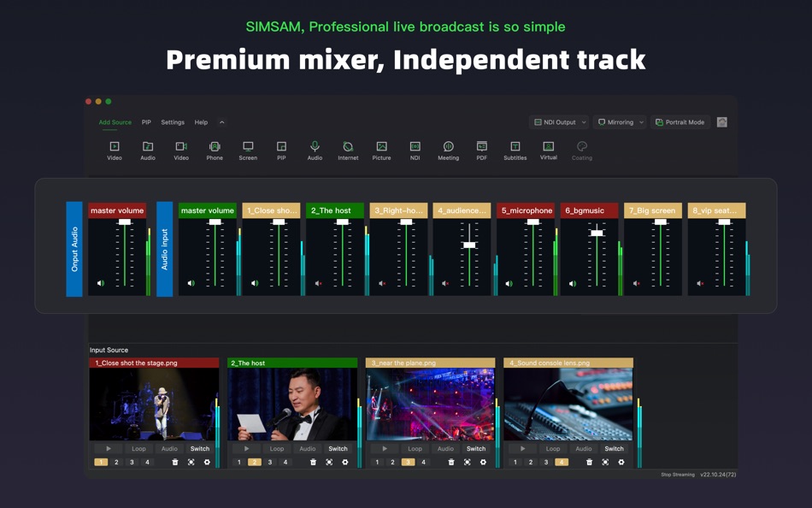The height and width of the screenshot is (508, 812).
Task: Select the 2_The host preview thumbnail
Action: point(292,405)
